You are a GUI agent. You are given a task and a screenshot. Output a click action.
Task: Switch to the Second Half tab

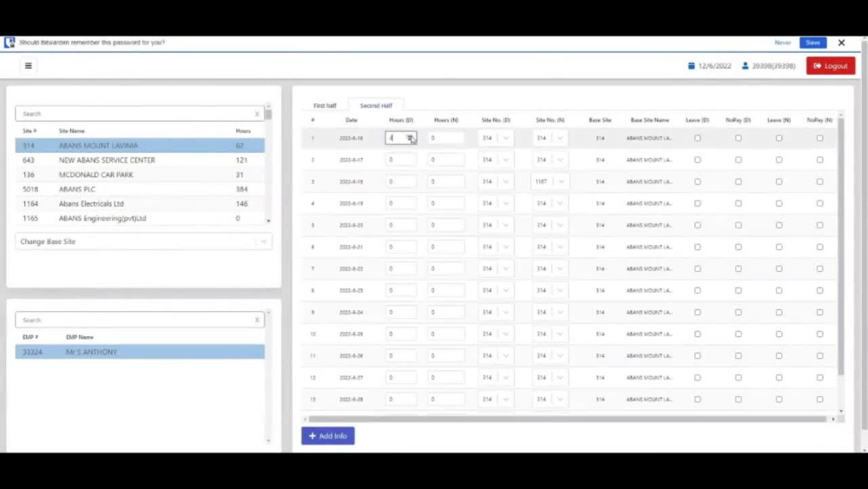pyautogui.click(x=376, y=105)
